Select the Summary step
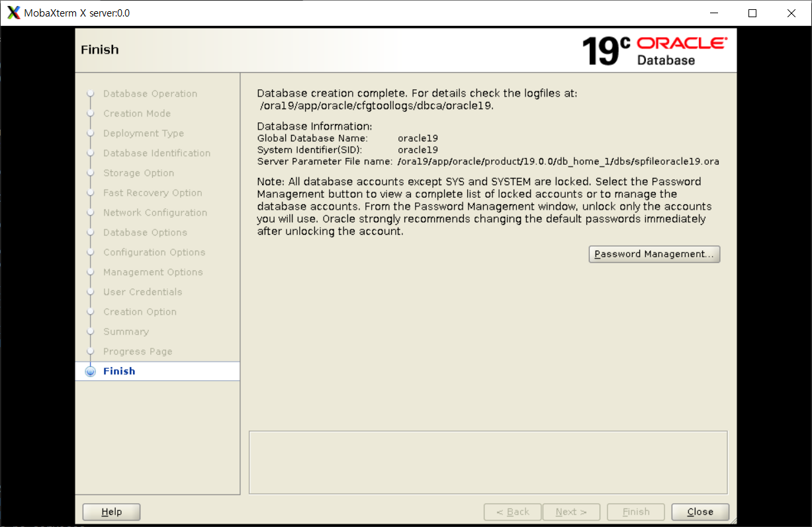 click(126, 332)
